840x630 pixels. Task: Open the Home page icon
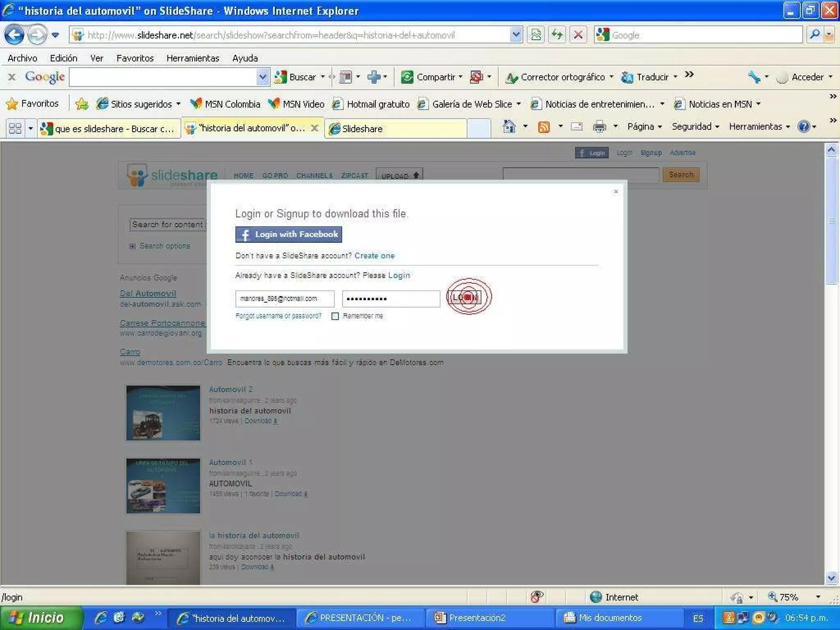tap(509, 127)
